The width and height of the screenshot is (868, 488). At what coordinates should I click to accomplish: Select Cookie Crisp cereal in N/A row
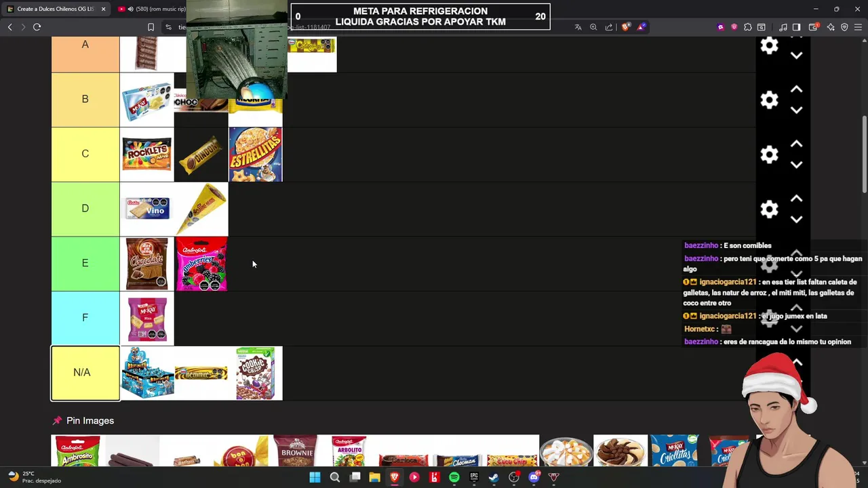coord(255,373)
